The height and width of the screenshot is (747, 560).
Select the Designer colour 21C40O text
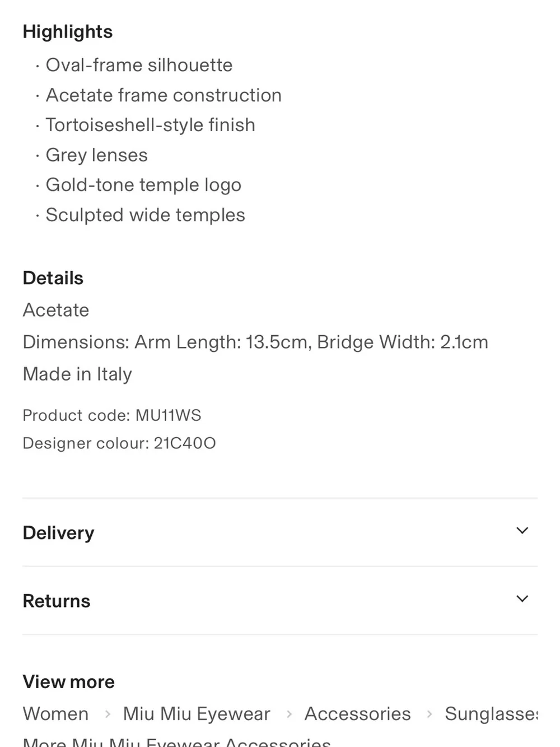pyautogui.click(x=119, y=443)
